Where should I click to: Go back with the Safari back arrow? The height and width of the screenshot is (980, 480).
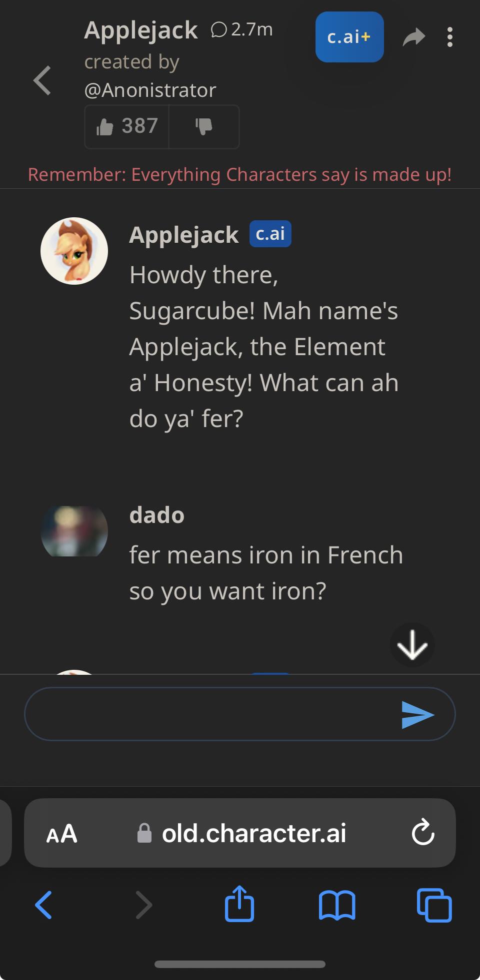coord(43,905)
